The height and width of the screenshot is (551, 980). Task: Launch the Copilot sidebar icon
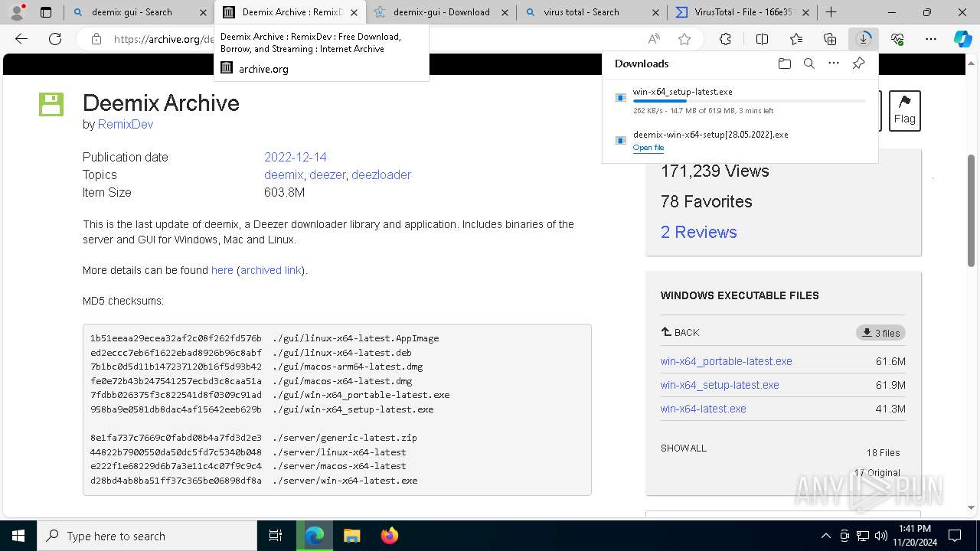(x=962, y=39)
